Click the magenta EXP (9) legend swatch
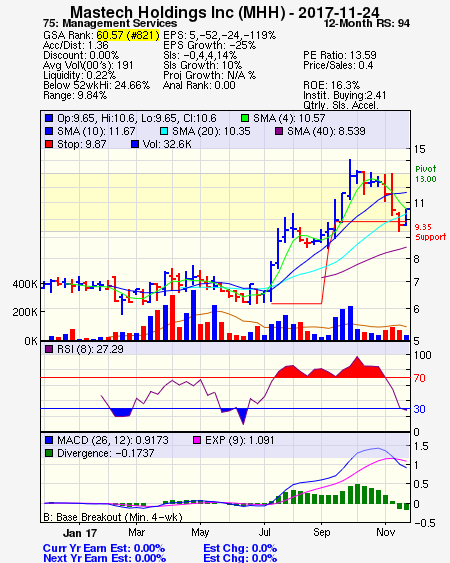This screenshot has height=563, width=450. click(x=197, y=440)
